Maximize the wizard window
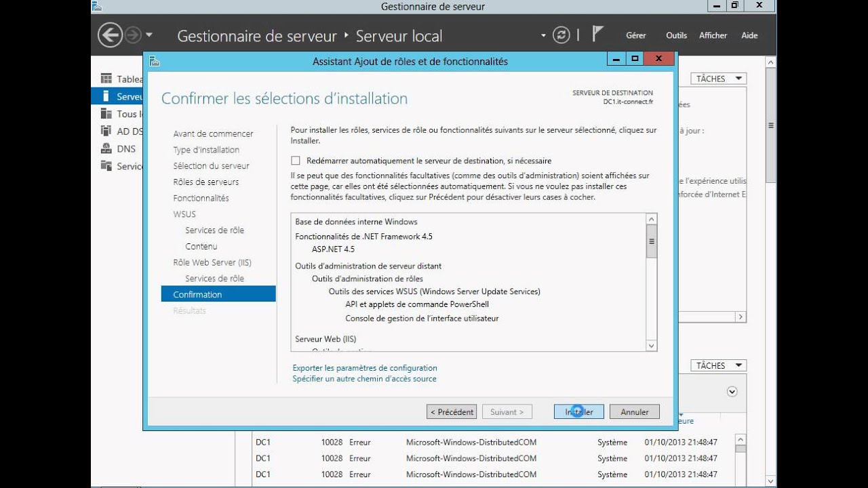This screenshot has width=868, height=488. [635, 59]
